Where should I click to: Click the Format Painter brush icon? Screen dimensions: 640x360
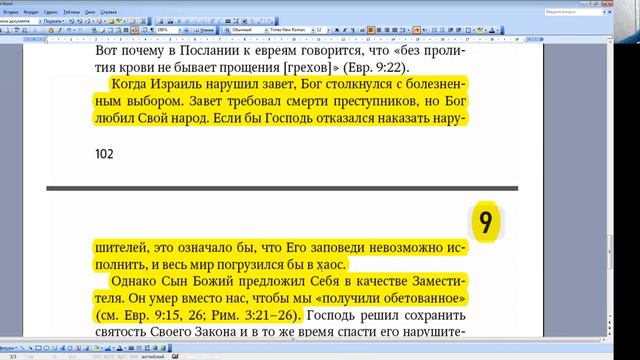pyautogui.click(x=59, y=30)
